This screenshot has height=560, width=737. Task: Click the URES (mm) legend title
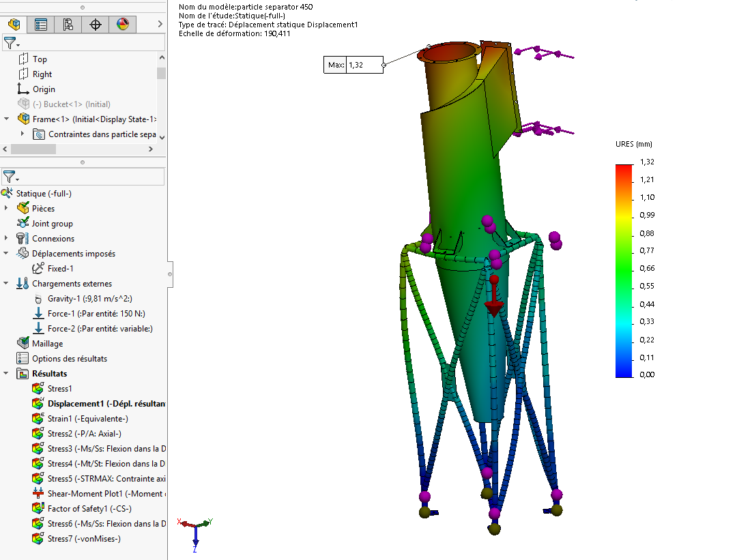(x=634, y=144)
